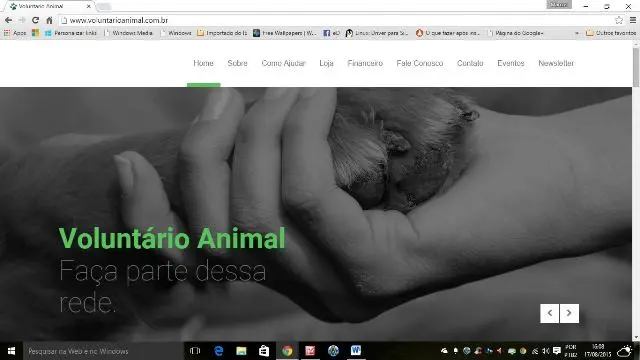Go back with the browser back arrow

click(8, 20)
